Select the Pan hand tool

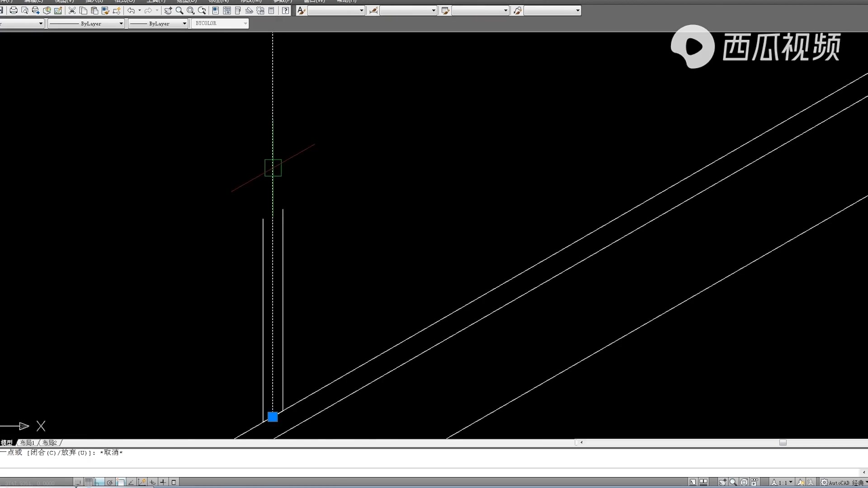[x=168, y=10]
